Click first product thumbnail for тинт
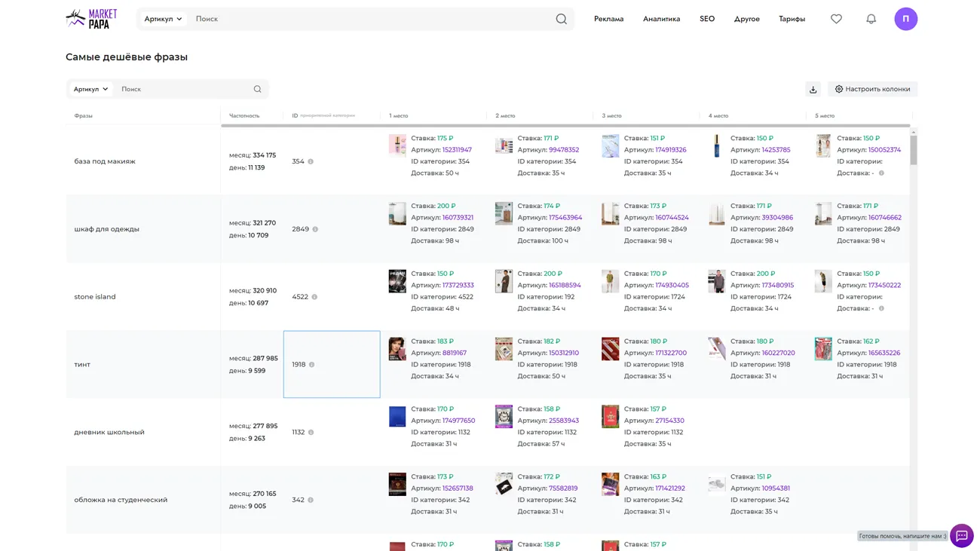 pyautogui.click(x=397, y=349)
